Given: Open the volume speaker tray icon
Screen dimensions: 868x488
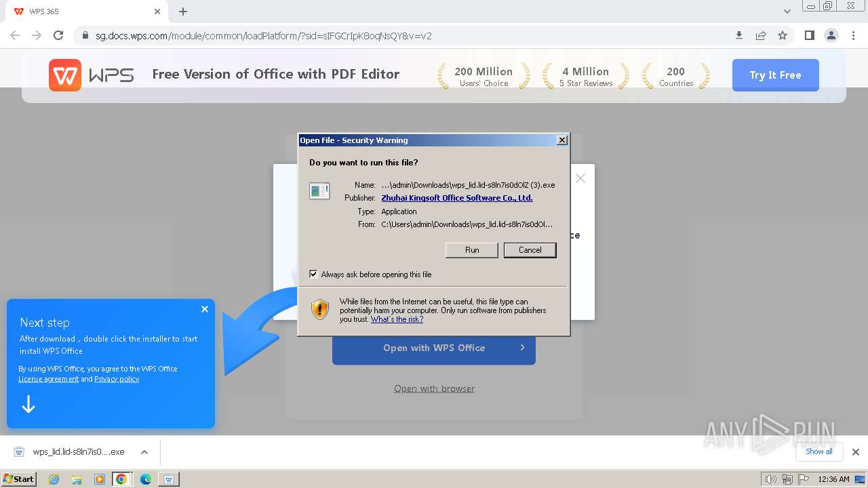Looking at the screenshot, I should 771,479.
